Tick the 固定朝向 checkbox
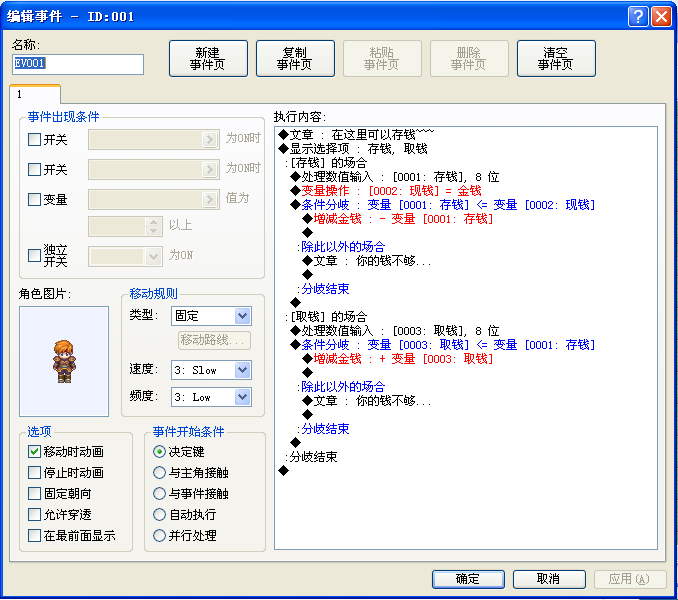Screen dimensions: 678x600 tap(34, 493)
